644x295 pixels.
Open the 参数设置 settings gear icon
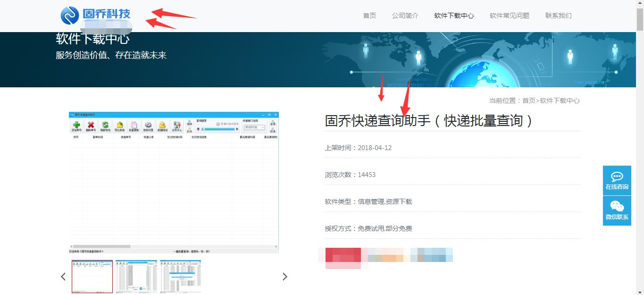coord(148,125)
